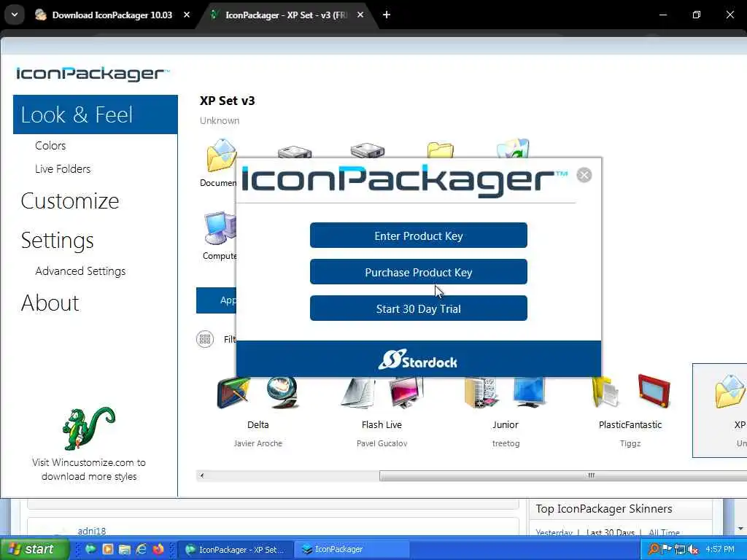
Task: Open the browser tab list dropdown
Action: point(15,15)
